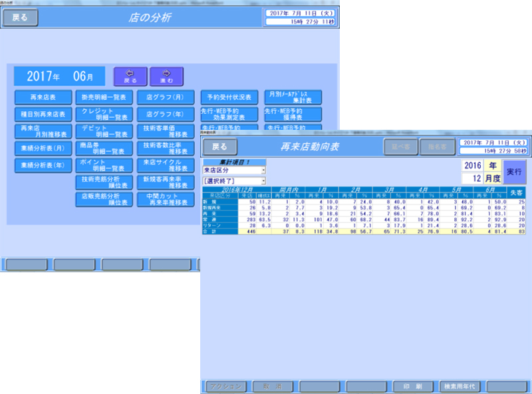Screen dimensions: 532x394
Task: Run the report with the 実行 button
Action: click(x=514, y=172)
